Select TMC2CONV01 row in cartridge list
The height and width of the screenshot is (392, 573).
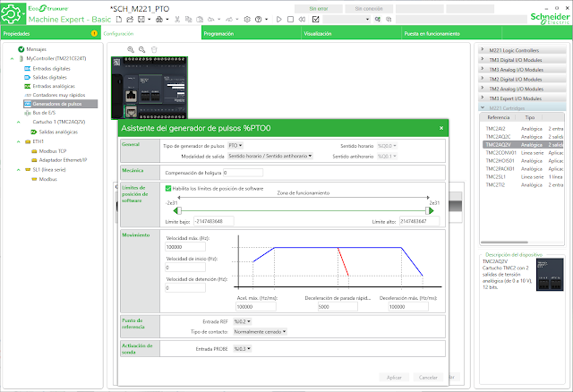tap(523, 153)
